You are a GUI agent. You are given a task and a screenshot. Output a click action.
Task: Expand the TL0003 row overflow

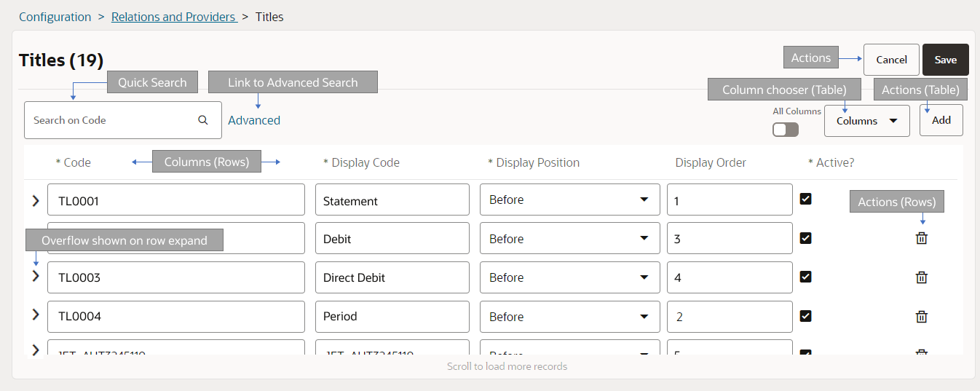[x=36, y=276]
